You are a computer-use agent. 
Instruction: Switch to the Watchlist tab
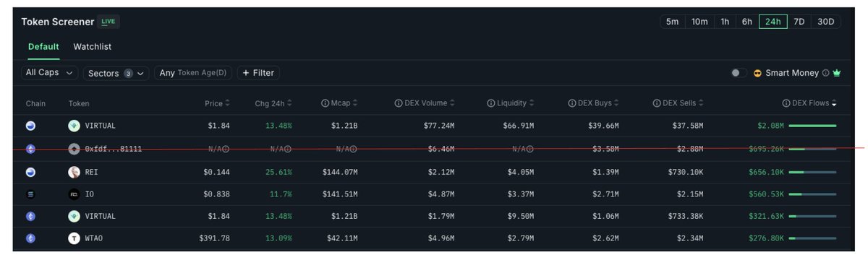click(x=92, y=47)
